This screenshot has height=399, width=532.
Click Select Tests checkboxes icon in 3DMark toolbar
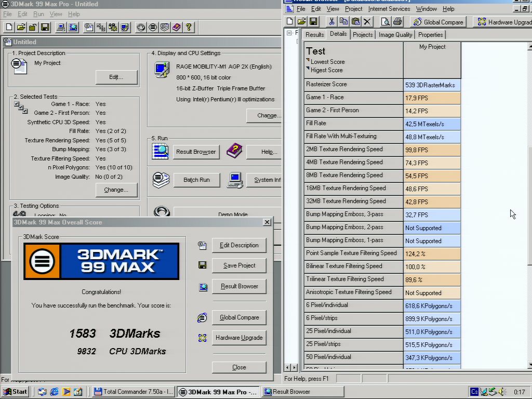point(101,27)
